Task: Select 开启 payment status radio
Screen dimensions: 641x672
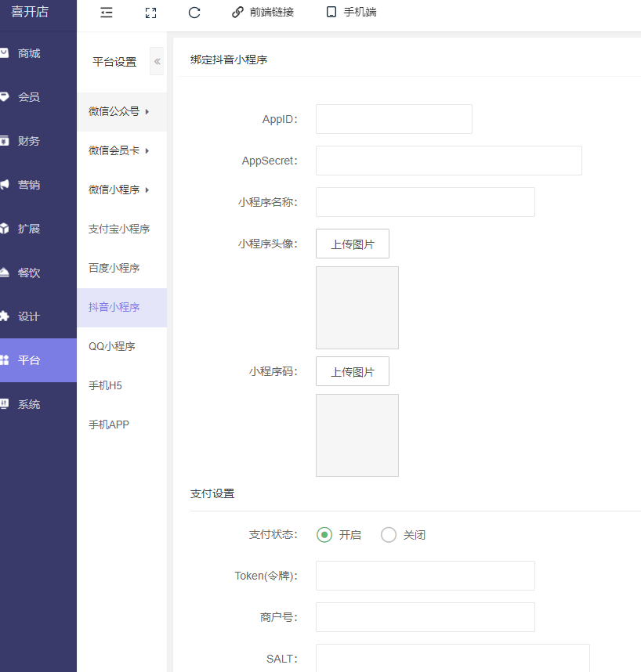Action: click(324, 535)
